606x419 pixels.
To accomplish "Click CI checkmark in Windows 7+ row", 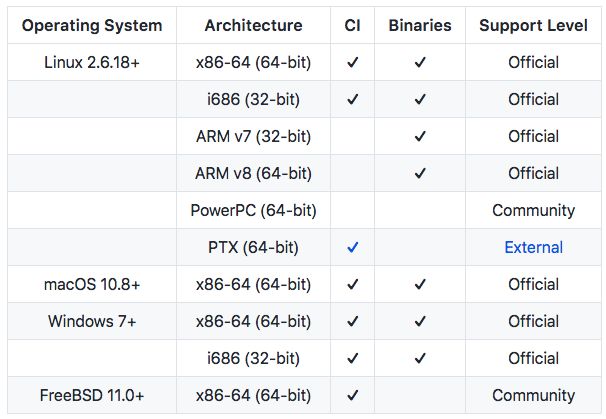I will click(x=353, y=321).
